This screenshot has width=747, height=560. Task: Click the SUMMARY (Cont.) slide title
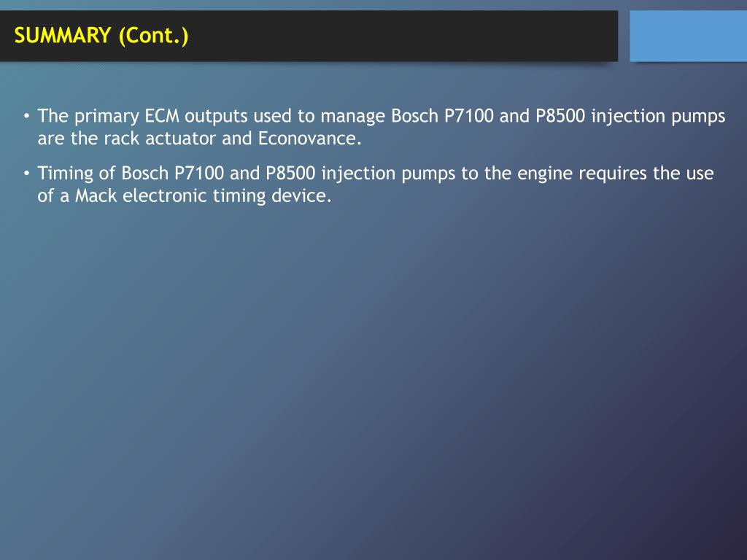101,36
